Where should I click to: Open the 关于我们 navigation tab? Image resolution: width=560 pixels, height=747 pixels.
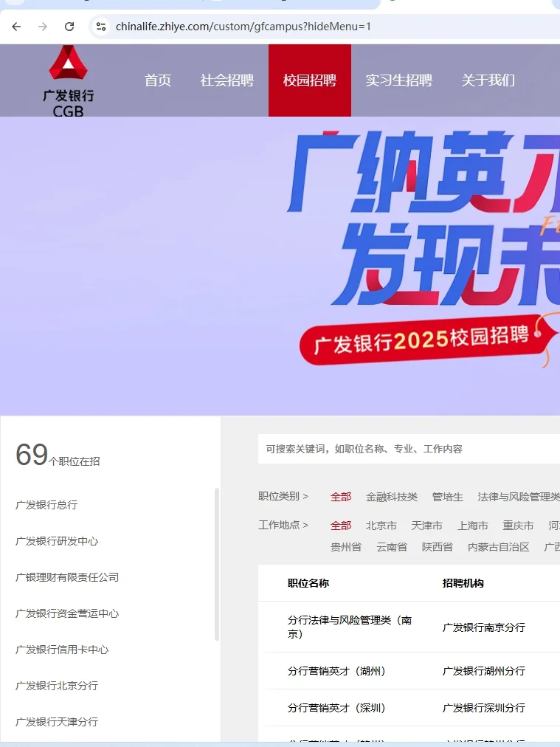(488, 80)
